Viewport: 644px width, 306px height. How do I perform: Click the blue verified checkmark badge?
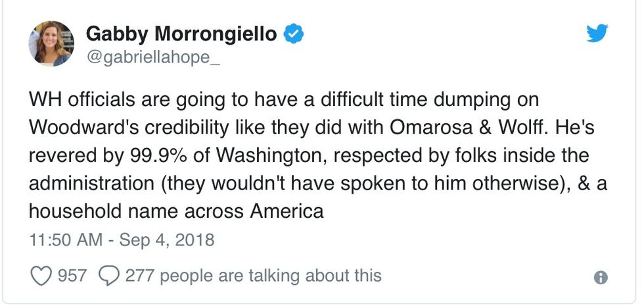point(293,34)
